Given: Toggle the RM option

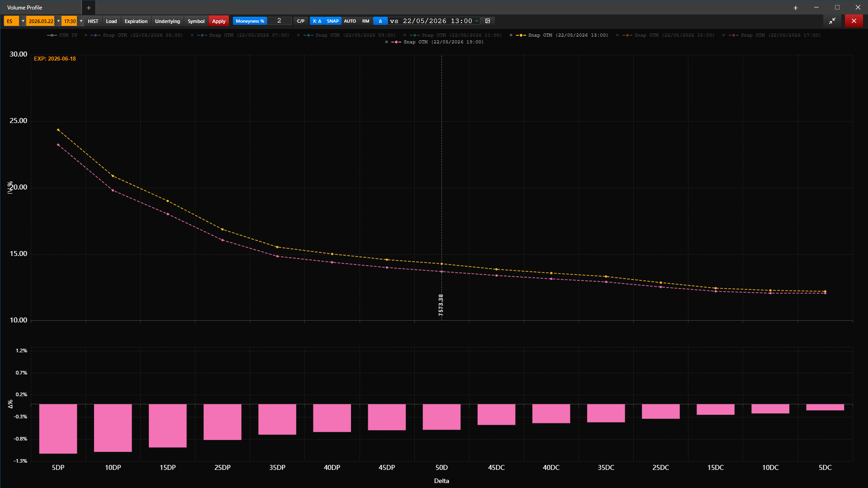Looking at the screenshot, I should (x=366, y=21).
